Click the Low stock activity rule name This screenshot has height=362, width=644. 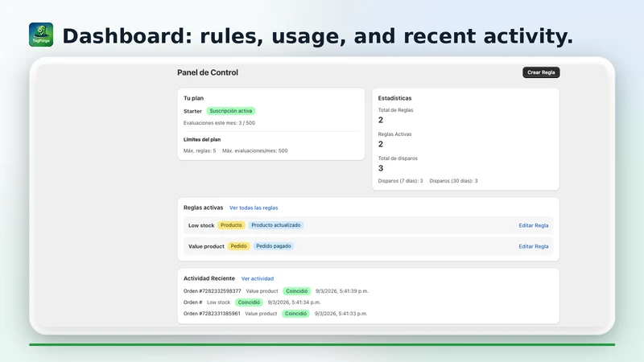(218, 302)
